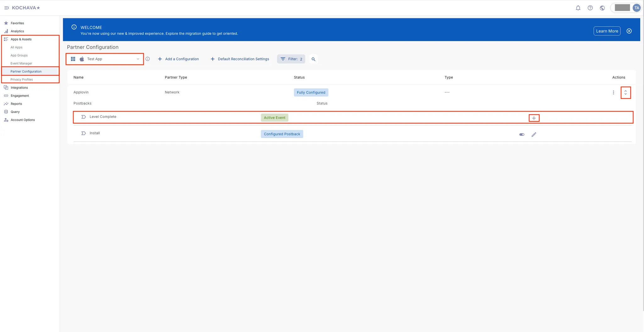Click the Analytics bar chart icon
Image resolution: width=644 pixels, height=332 pixels.
[x=6, y=31]
